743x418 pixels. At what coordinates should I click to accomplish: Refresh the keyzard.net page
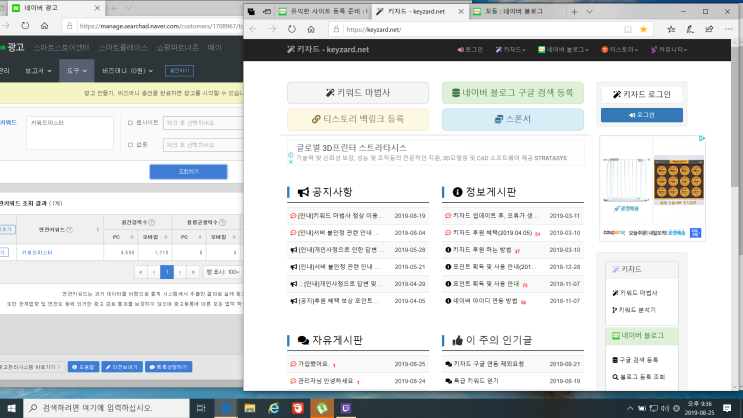pos(291,29)
